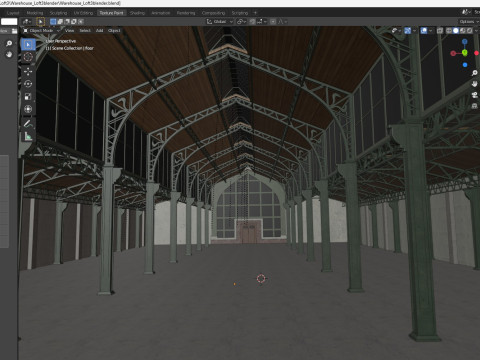Open overlays settings dropdown arrow
Viewport: 480px width, 360px height.
coord(431,30)
